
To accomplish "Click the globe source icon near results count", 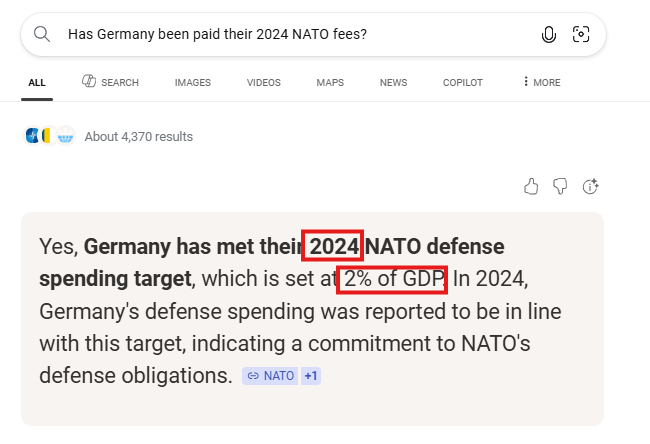I will coord(66,136).
